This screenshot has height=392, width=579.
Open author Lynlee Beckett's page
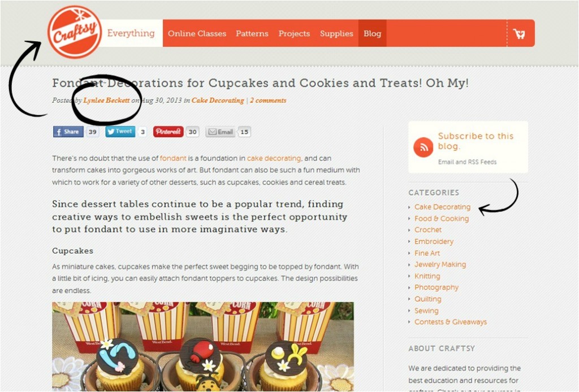tap(106, 101)
